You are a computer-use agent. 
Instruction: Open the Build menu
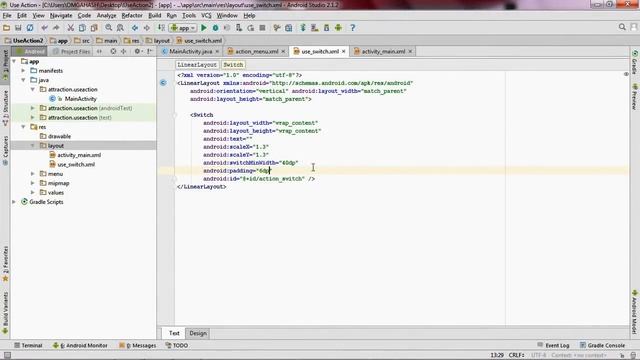pos(154,16)
